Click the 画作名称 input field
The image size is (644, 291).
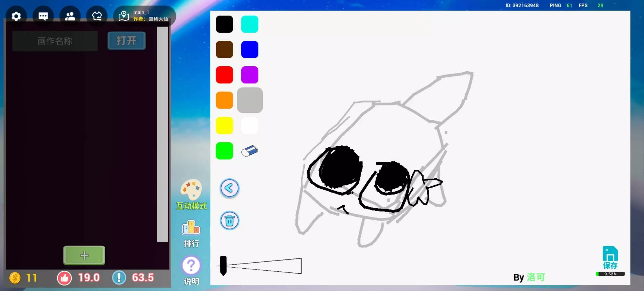[55, 41]
